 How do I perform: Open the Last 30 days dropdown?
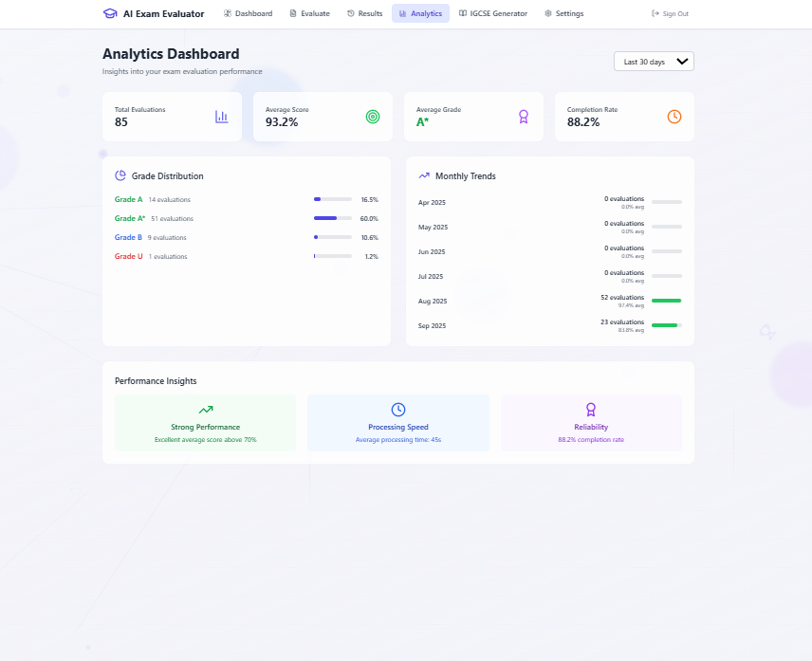(653, 60)
